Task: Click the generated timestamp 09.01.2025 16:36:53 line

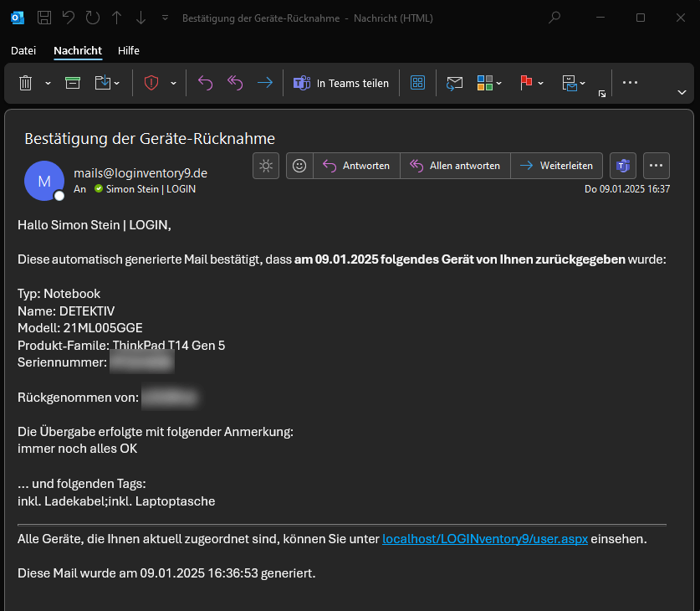Action: [166, 573]
